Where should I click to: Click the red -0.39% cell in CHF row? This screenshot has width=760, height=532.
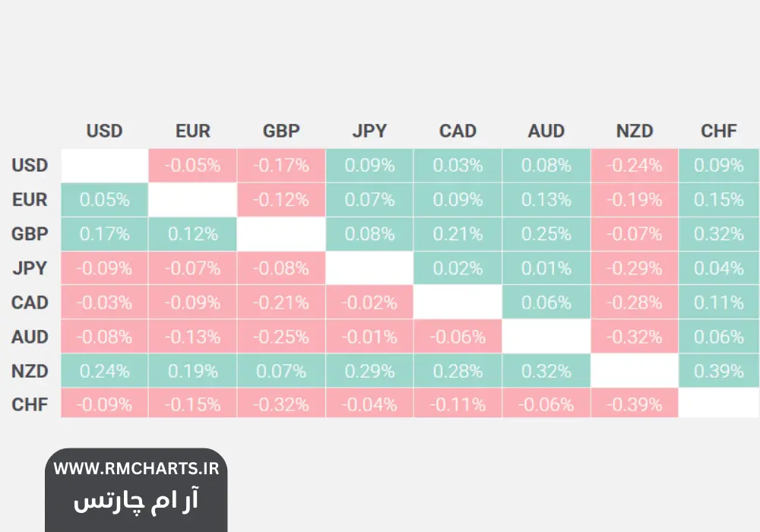pyautogui.click(x=635, y=405)
